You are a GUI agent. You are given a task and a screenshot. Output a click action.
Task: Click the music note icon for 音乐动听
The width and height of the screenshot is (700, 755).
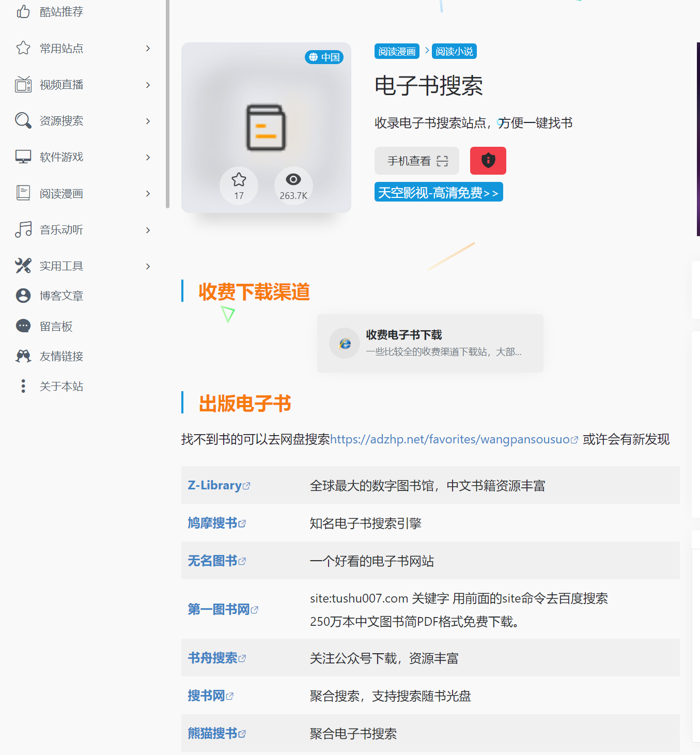(23, 229)
